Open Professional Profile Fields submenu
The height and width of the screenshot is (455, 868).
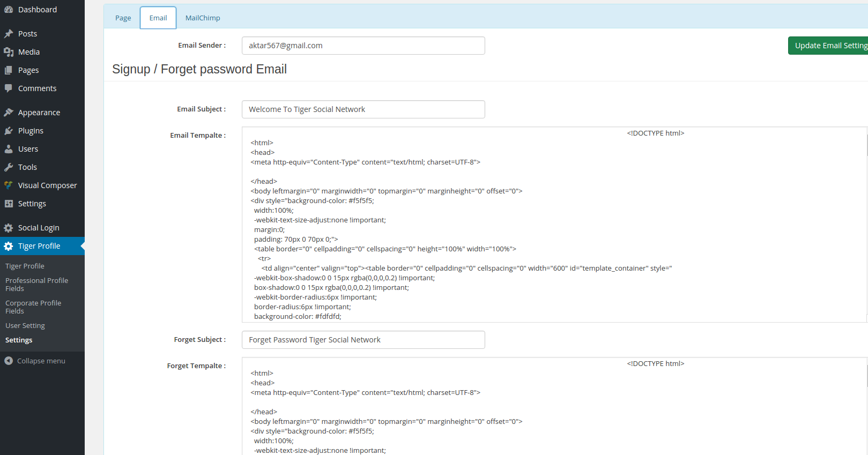tap(36, 284)
